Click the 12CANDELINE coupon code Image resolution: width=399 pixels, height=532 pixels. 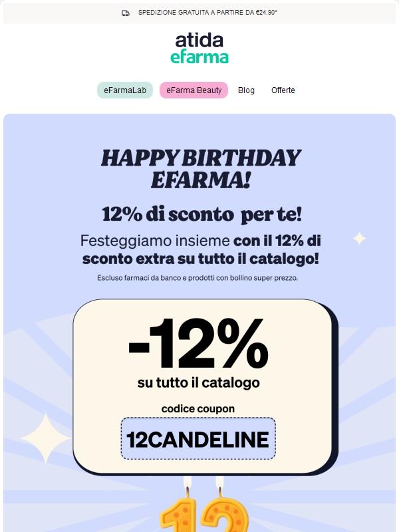(198, 439)
